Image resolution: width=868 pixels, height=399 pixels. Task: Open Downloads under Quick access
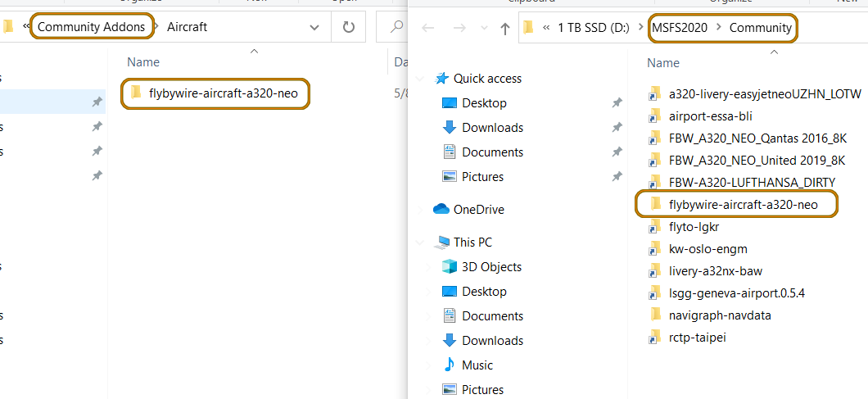(x=492, y=128)
